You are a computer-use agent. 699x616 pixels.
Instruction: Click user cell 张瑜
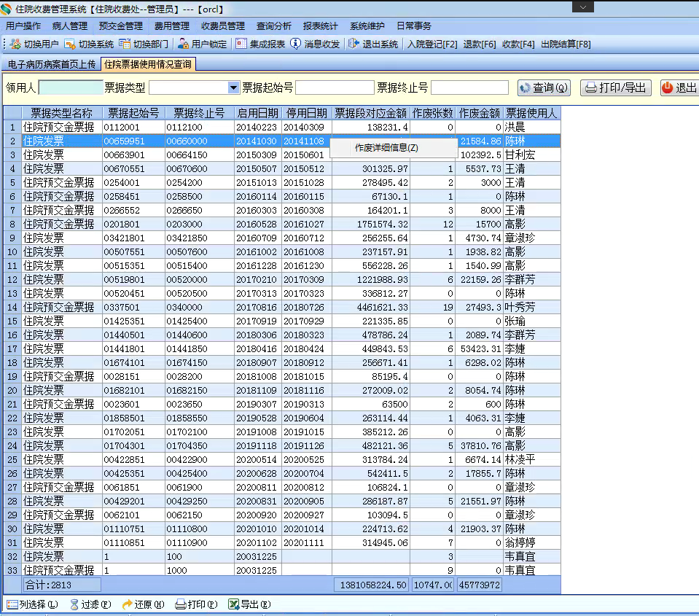click(532, 321)
